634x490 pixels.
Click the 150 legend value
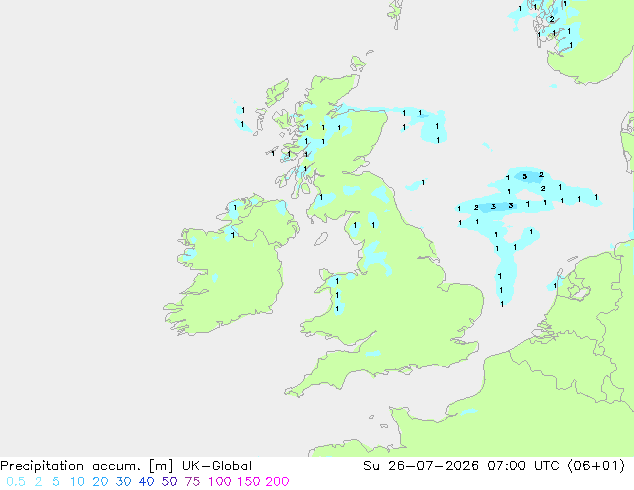click(x=248, y=482)
